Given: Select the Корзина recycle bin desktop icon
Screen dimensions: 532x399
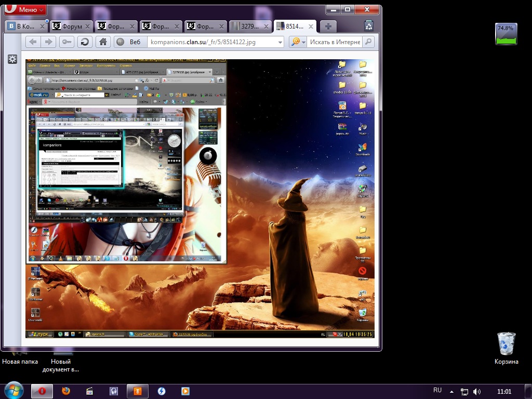Looking at the screenshot, I should (x=506, y=349).
